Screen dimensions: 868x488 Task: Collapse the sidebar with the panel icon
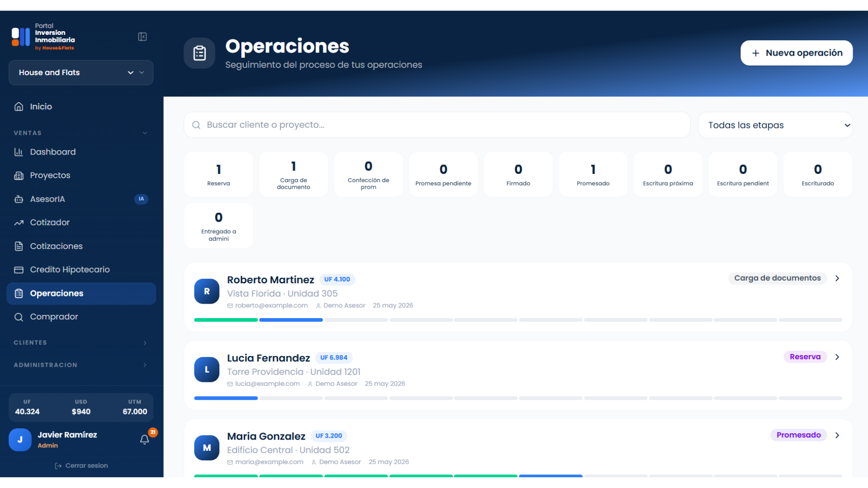pyautogui.click(x=142, y=37)
